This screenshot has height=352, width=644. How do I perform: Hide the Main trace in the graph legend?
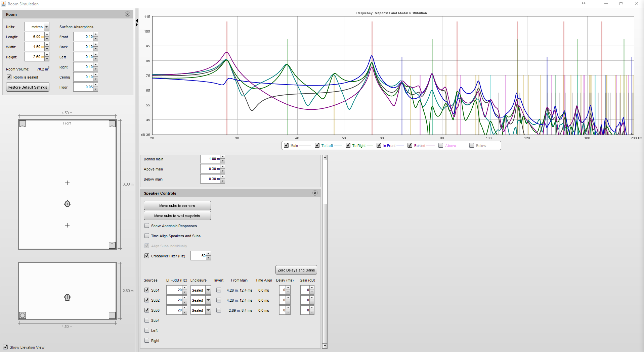pos(286,145)
